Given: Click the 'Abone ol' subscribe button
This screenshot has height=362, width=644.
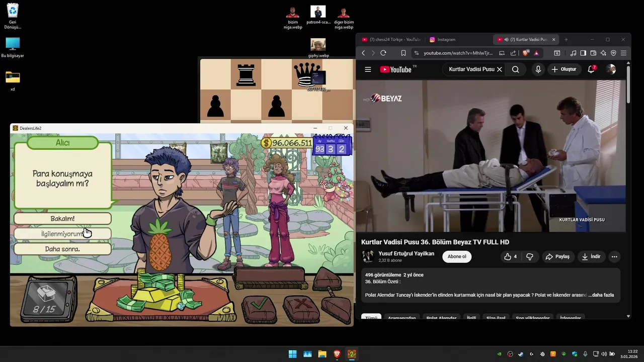Looking at the screenshot, I should point(457,256).
